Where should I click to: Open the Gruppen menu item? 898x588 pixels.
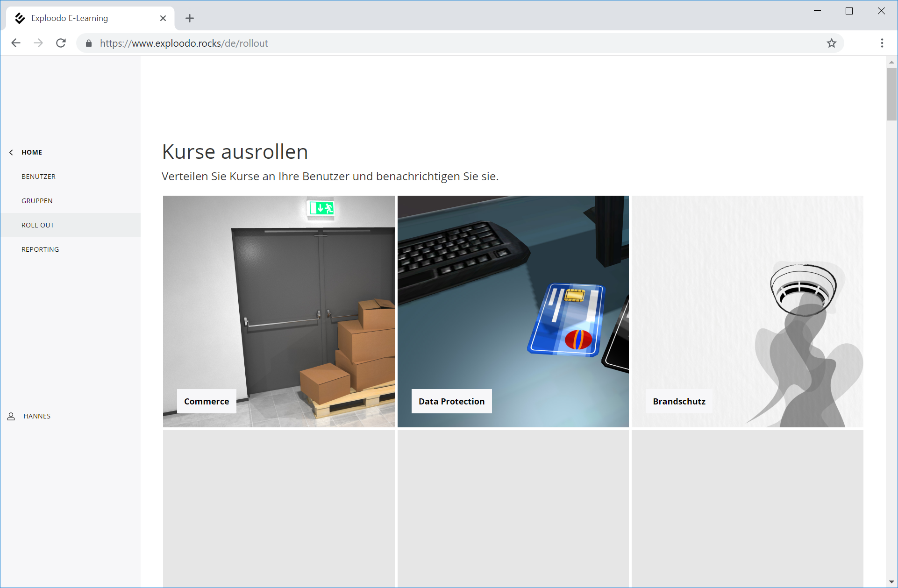tap(37, 201)
